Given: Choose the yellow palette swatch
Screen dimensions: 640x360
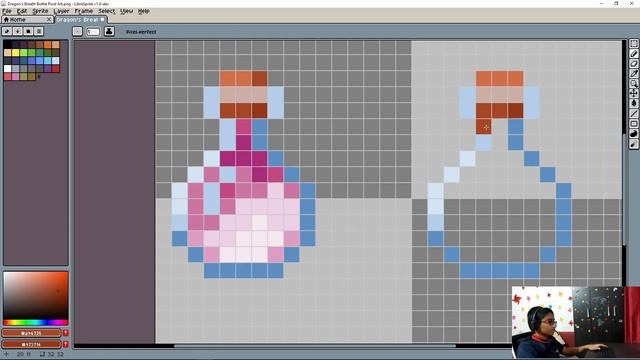Looking at the screenshot, I should coord(16,53).
